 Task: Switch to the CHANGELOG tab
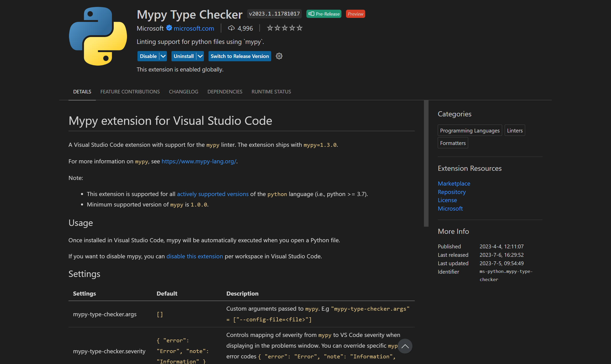[x=183, y=91]
